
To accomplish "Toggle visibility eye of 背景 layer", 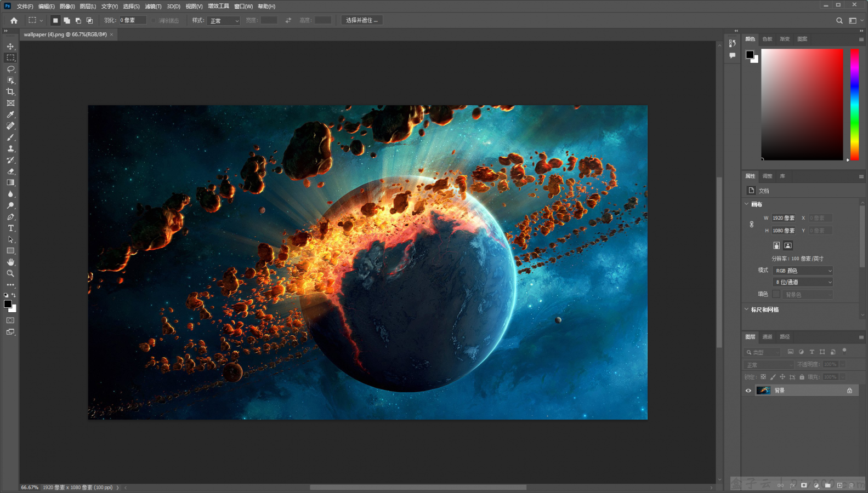I will coord(748,391).
